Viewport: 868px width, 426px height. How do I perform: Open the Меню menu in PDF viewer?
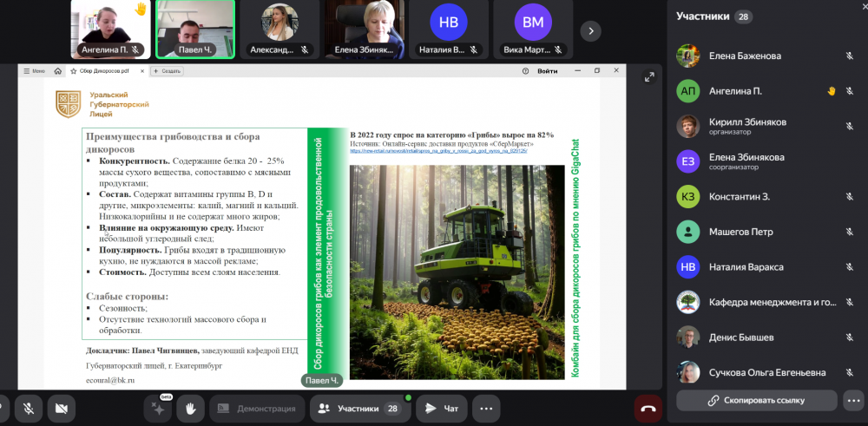[x=35, y=71]
